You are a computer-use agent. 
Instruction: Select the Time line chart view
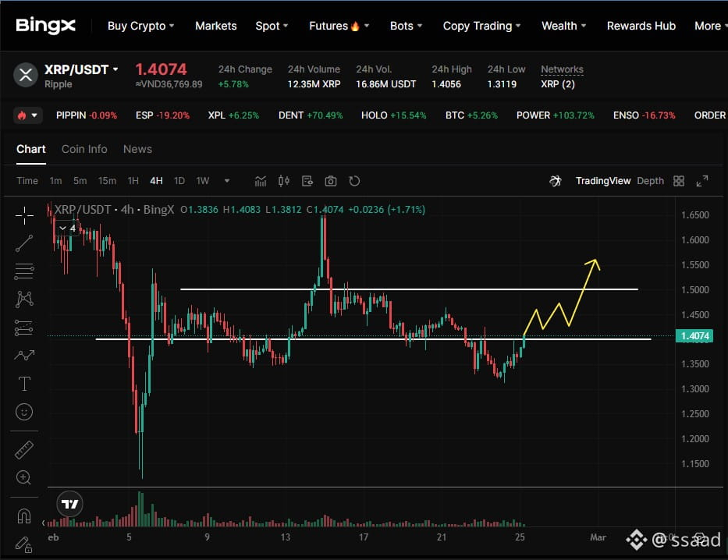point(27,181)
